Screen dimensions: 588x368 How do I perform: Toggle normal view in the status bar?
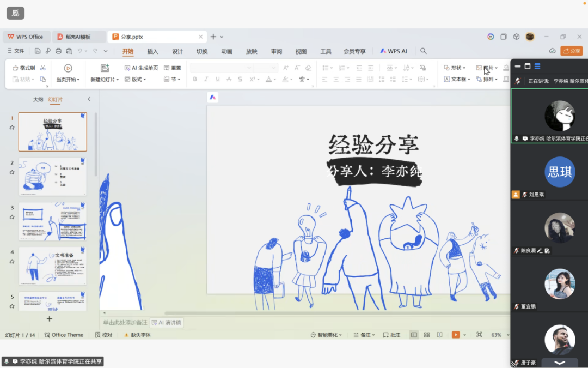(414, 335)
